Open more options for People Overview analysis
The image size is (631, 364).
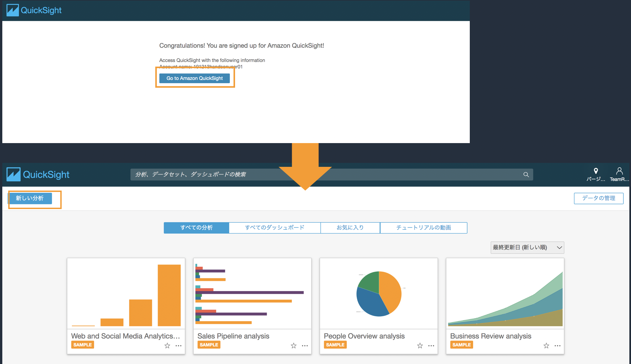[x=431, y=346]
